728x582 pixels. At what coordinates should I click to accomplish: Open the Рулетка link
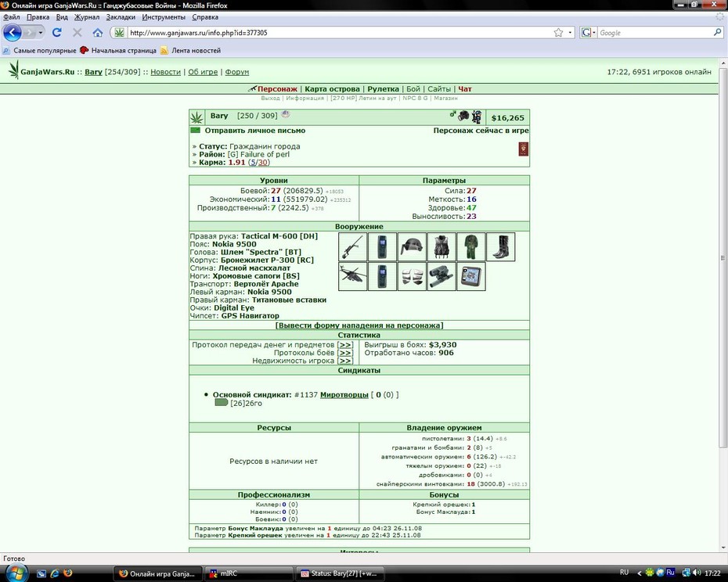[383, 88]
